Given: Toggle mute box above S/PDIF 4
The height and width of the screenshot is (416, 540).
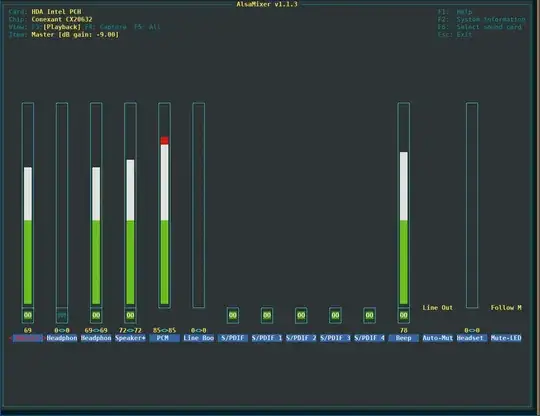Looking at the screenshot, I should click(x=369, y=315).
